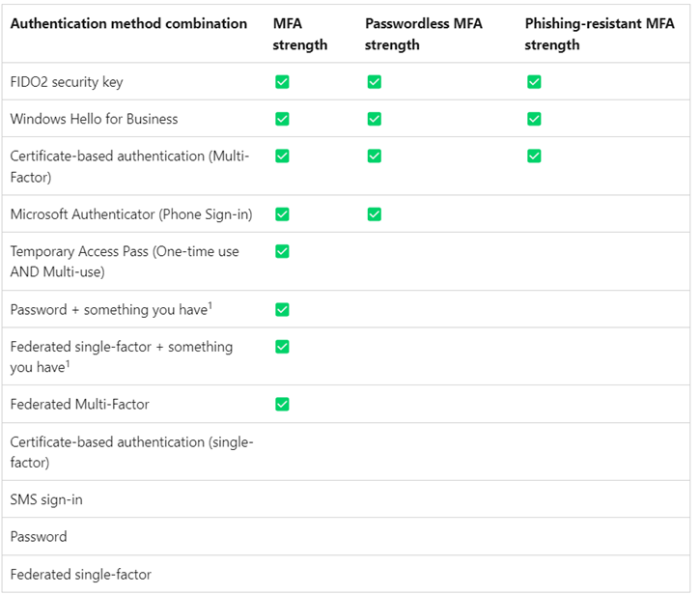Click Certificate-based Multi-Factor MFA strength checkmark

coord(282,156)
